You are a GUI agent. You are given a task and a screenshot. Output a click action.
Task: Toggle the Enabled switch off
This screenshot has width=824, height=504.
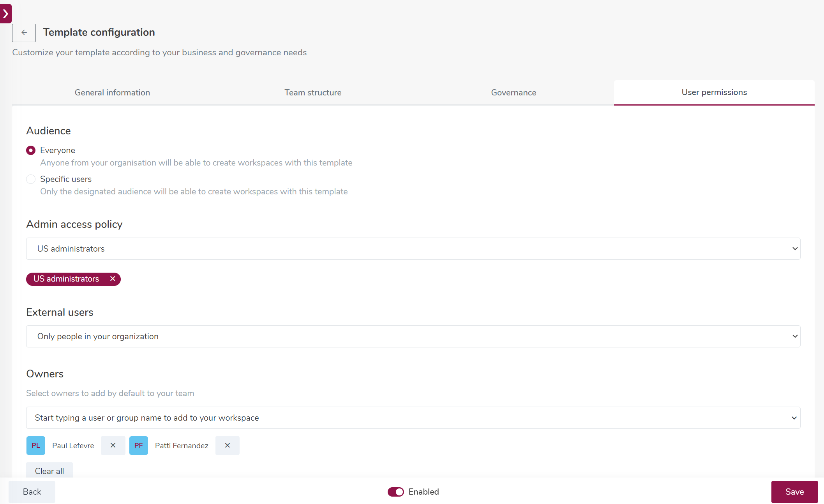coord(396,492)
